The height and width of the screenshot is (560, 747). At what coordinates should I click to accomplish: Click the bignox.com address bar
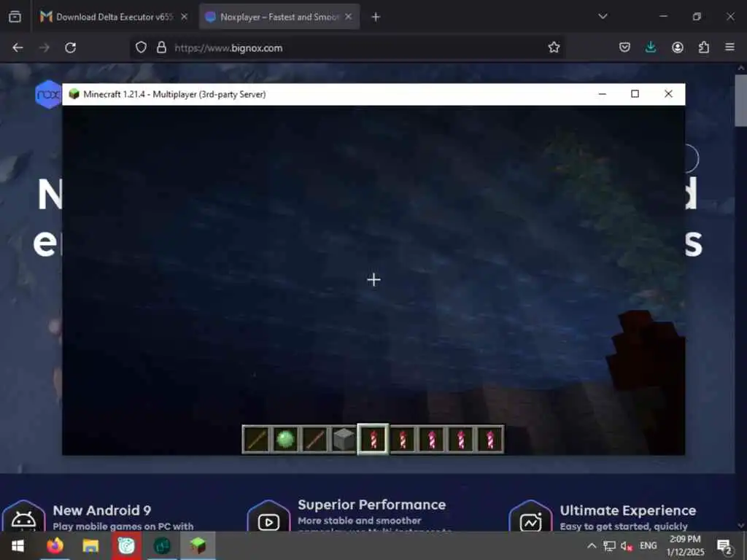coord(348,47)
